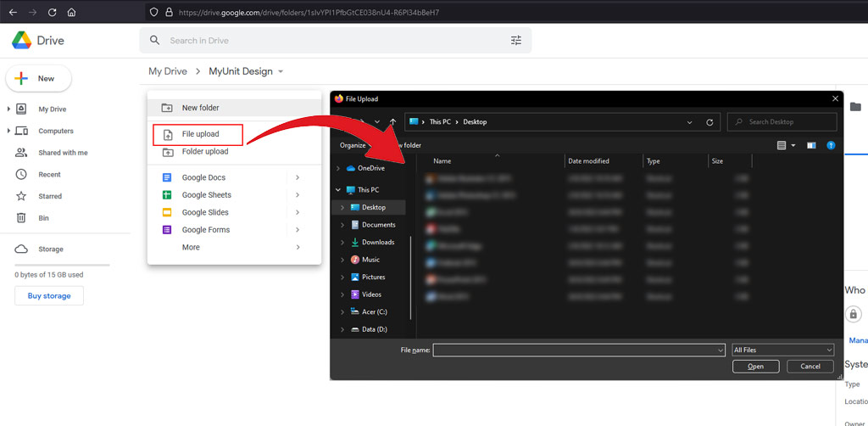The height and width of the screenshot is (426, 868).
Task: Open Drive search filter options icon
Action: point(516,41)
